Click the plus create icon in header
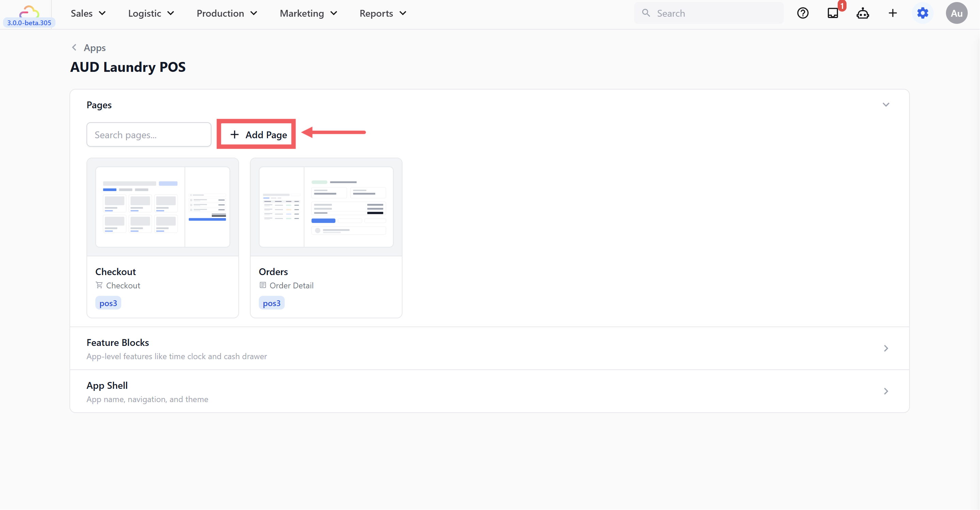 tap(892, 13)
